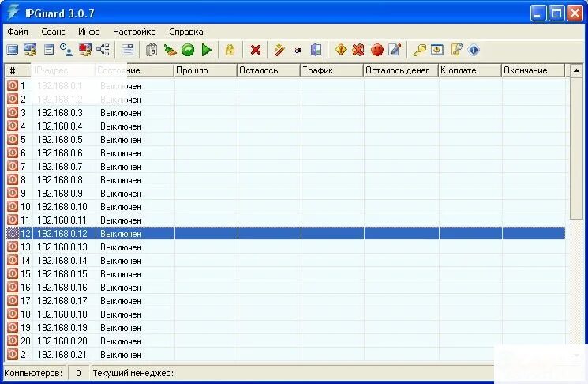Open the Сеанс menu
This screenshot has width=588, height=384.
click(x=53, y=32)
